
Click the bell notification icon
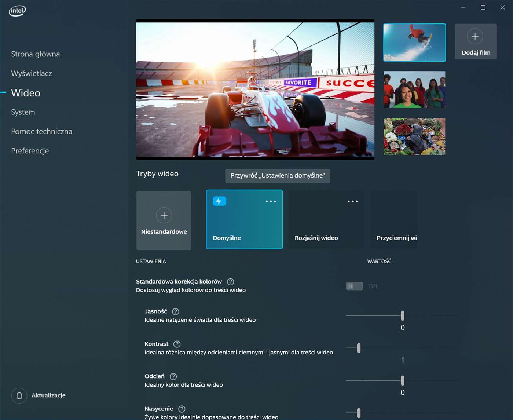click(x=19, y=395)
